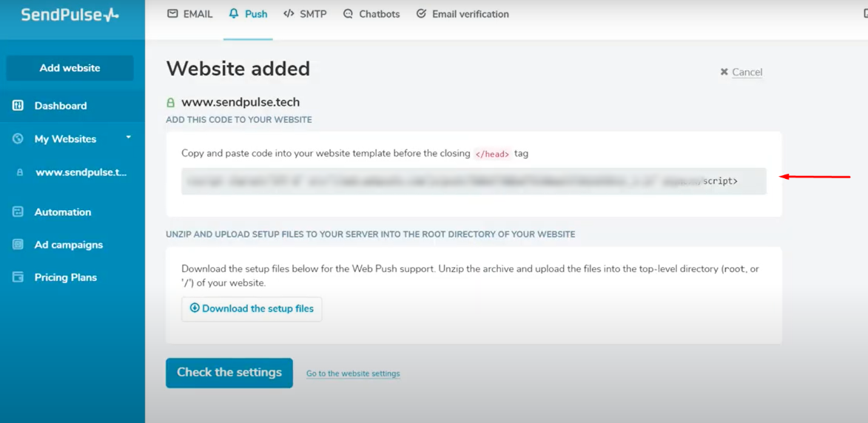This screenshot has height=423, width=868.
Task: Collapse the My Websites dropdown arrow
Action: 129,137
